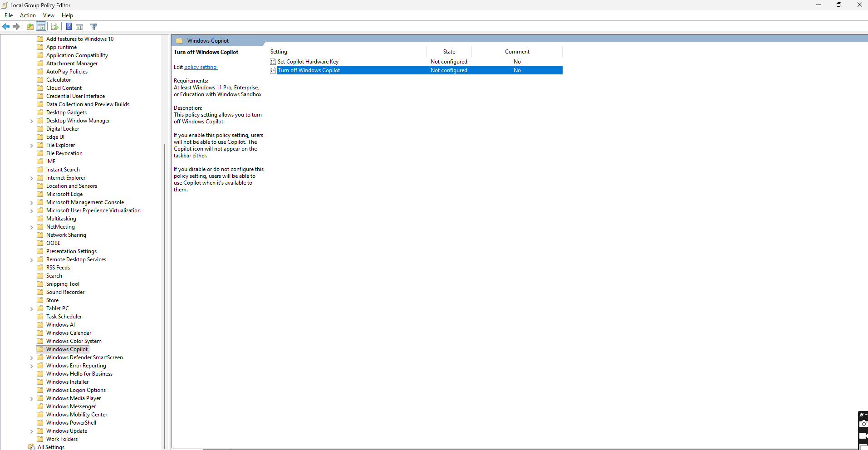The height and width of the screenshot is (450, 868).
Task: Click the Filter funnel toolbar icon
Action: pyautogui.click(x=94, y=27)
